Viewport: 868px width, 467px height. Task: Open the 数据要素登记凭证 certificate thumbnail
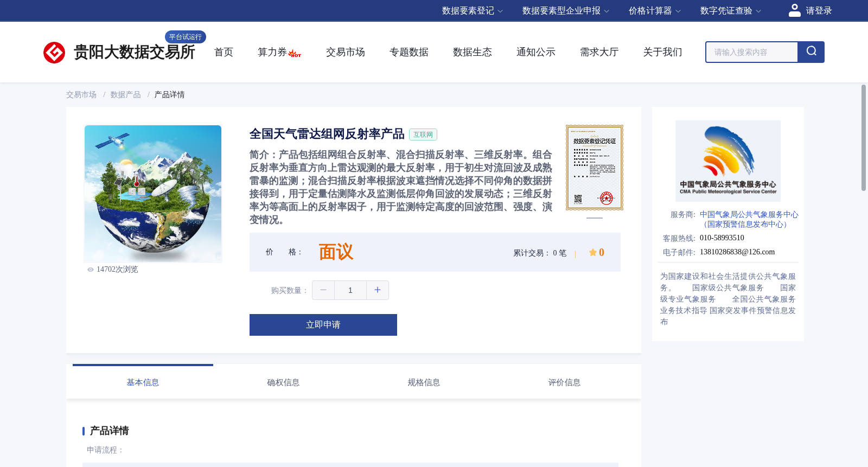(x=595, y=168)
